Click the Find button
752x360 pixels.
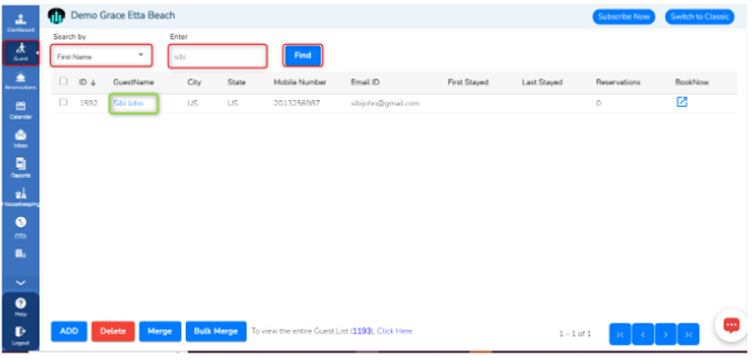pyautogui.click(x=303, y=56)
